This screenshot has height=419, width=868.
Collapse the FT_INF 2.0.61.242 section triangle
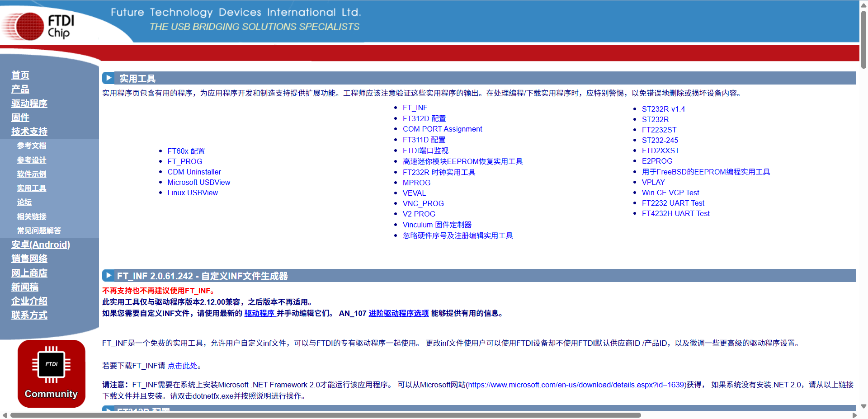click(x=108, y=276)
